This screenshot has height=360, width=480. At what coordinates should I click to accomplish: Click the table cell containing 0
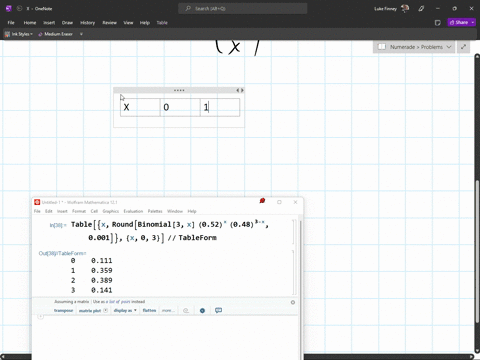(180, 107)
